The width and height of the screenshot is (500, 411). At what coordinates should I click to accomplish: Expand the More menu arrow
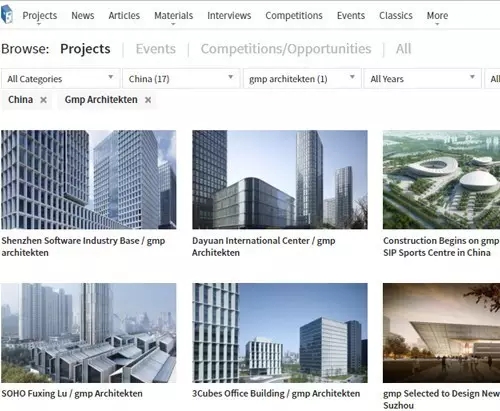(x=437, y=24)
